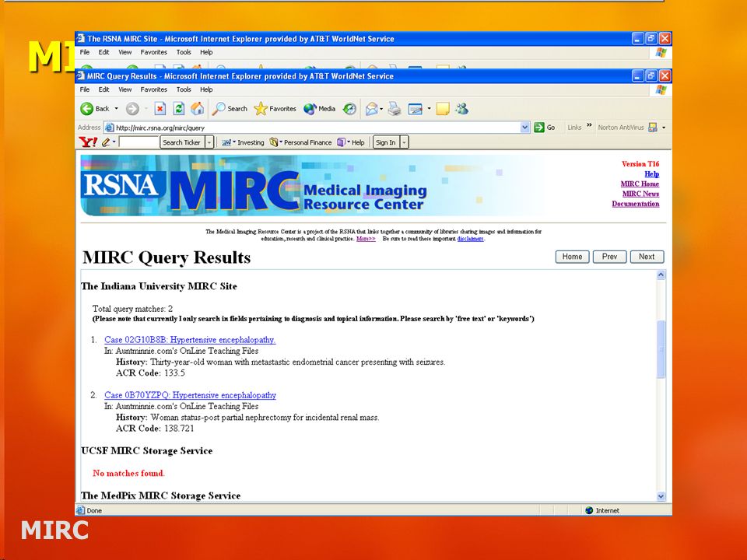Screen dimensions: 747x560
Task: Open the Documentation link
Action: coord(636,204)
